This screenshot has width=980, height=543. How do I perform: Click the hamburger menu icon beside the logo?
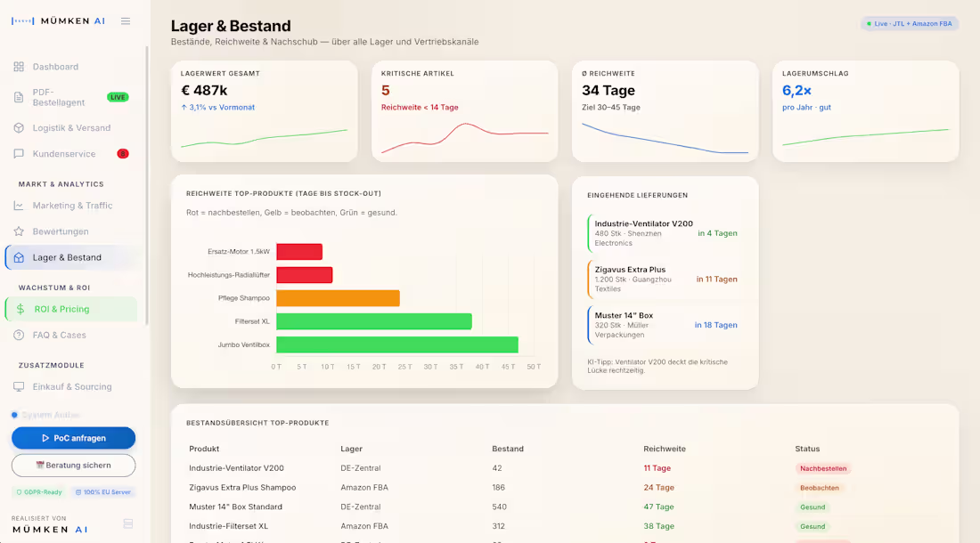point(126,21)
